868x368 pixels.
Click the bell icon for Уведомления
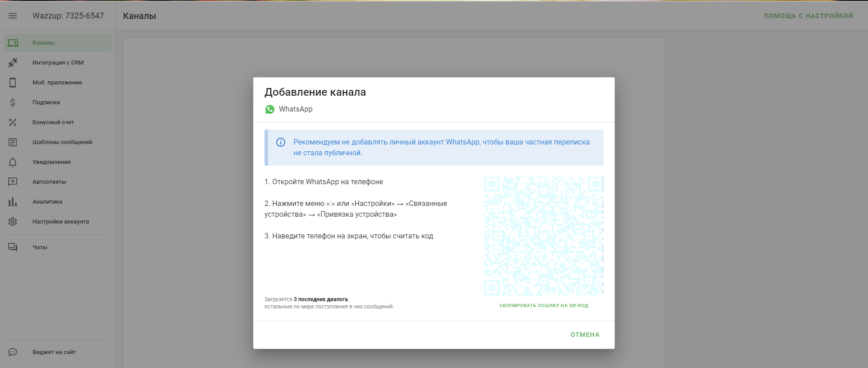pyautogui.click(x=13, y=162)
